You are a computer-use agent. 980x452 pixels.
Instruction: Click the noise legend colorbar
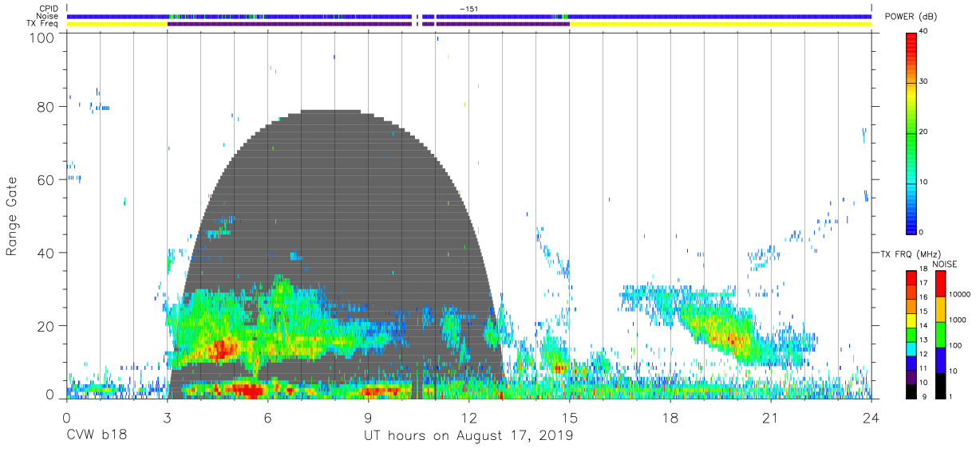tap(939, 335)
